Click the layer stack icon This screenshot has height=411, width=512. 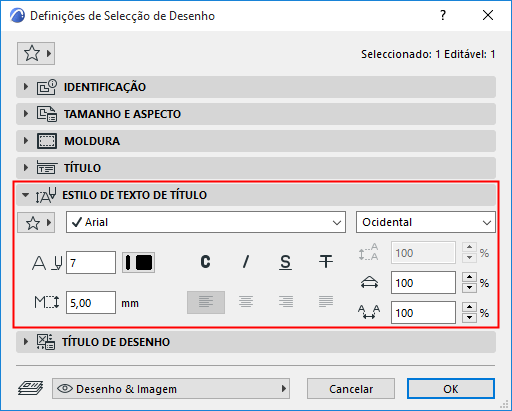coord(30,388)
